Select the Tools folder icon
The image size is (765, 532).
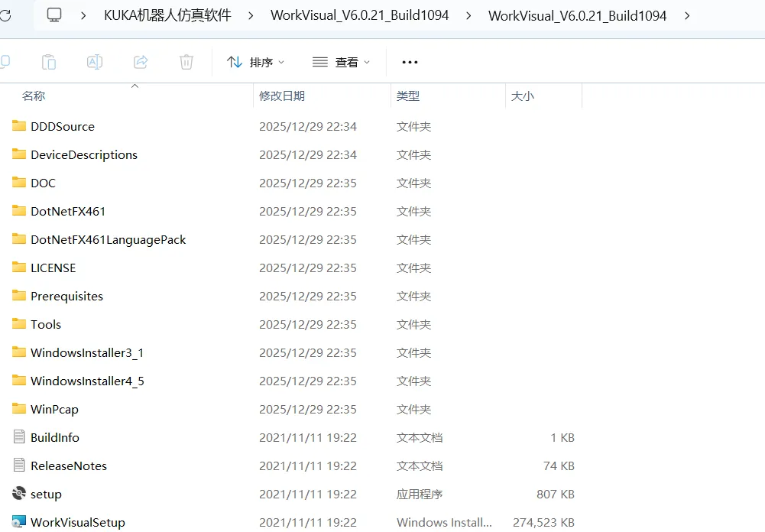click(x=19, y=324)
